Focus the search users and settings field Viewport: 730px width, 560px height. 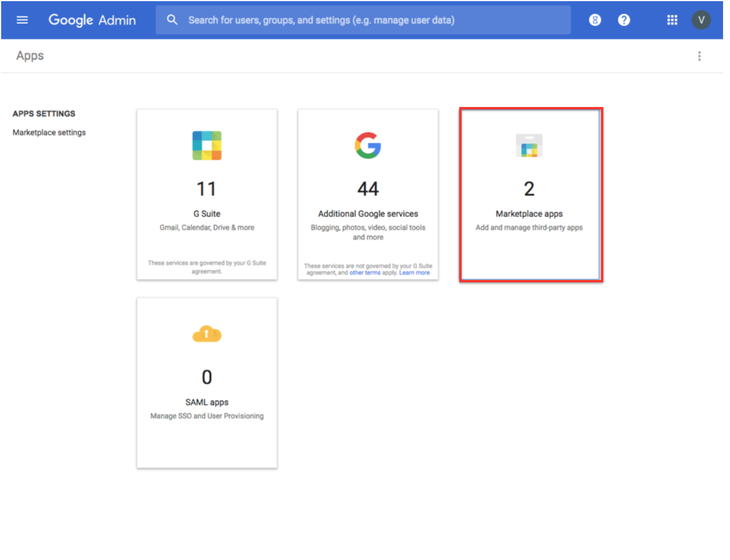[363, 20]
